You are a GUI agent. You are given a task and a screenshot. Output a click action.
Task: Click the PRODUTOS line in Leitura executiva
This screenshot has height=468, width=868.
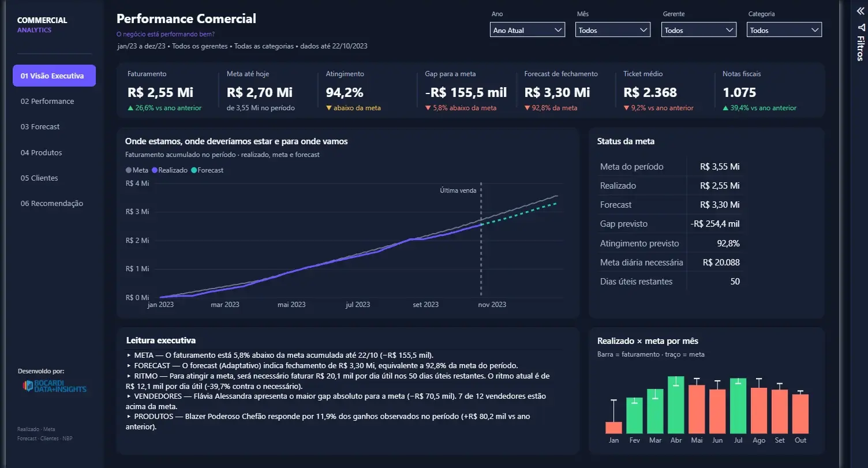pos(328,422)
